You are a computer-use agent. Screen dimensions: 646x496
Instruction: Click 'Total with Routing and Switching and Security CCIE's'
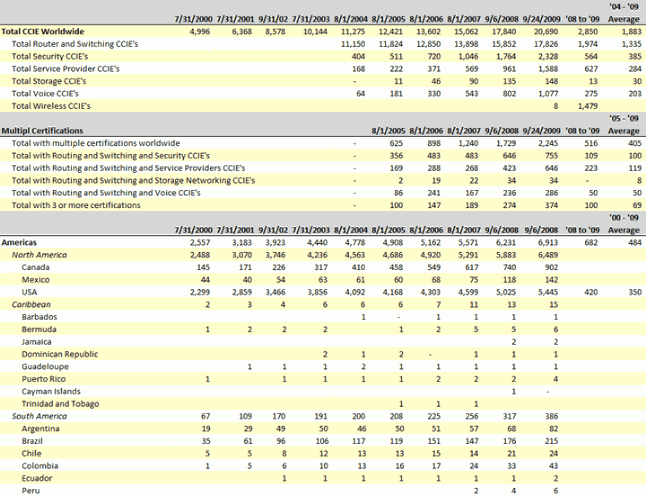(110, 155)
